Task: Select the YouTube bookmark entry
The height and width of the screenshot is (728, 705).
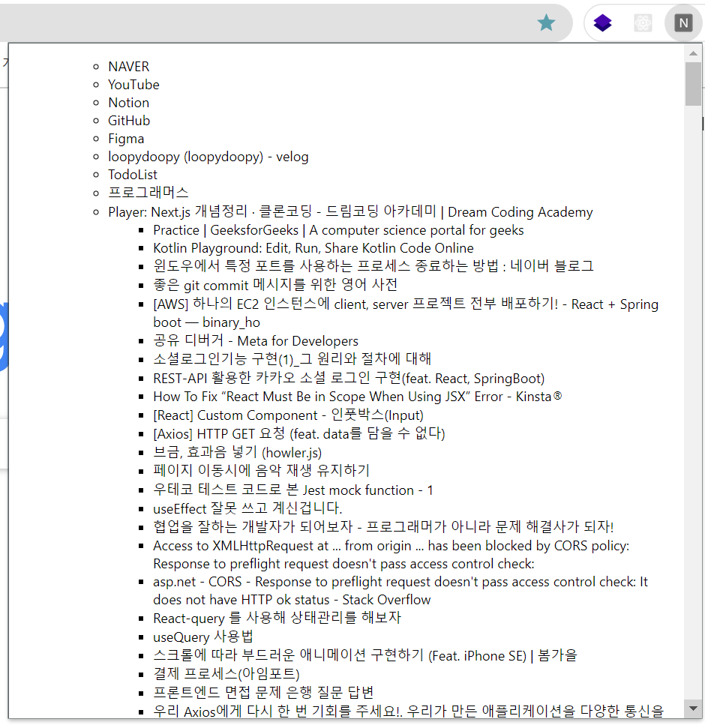Action: click(x=133, y=85)
